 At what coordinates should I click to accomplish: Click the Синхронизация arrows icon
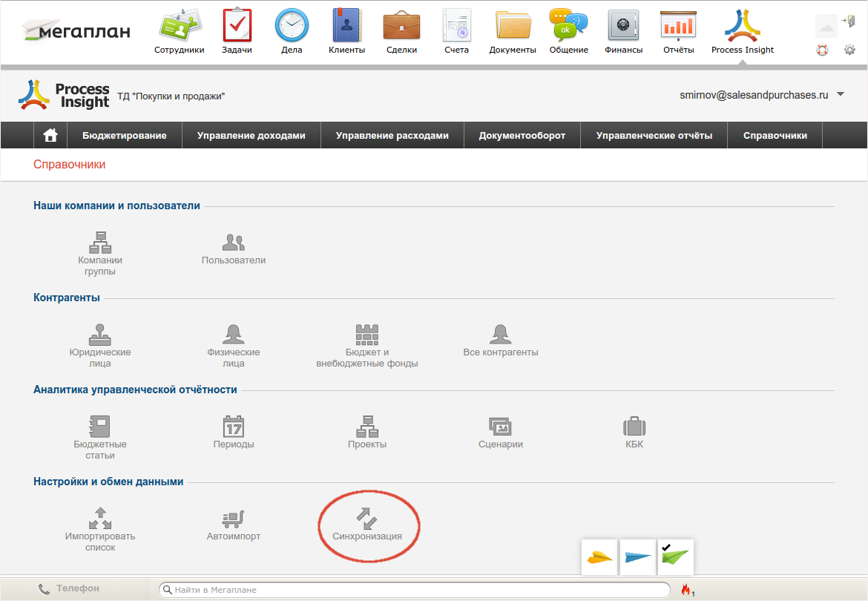point(366,518)
